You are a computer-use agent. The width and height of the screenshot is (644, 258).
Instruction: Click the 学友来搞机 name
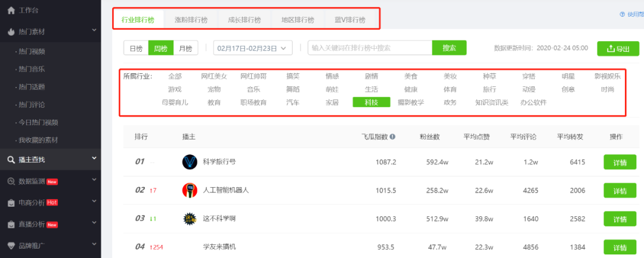(219, 247)
